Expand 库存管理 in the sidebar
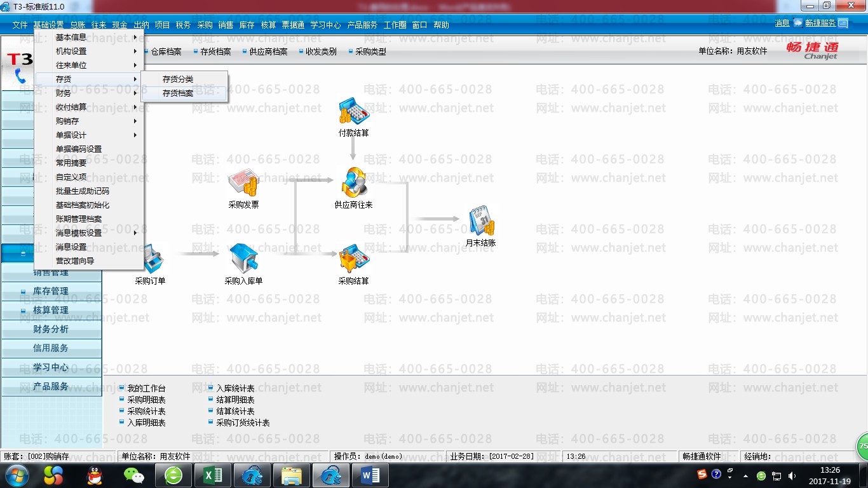 [51, 291]
